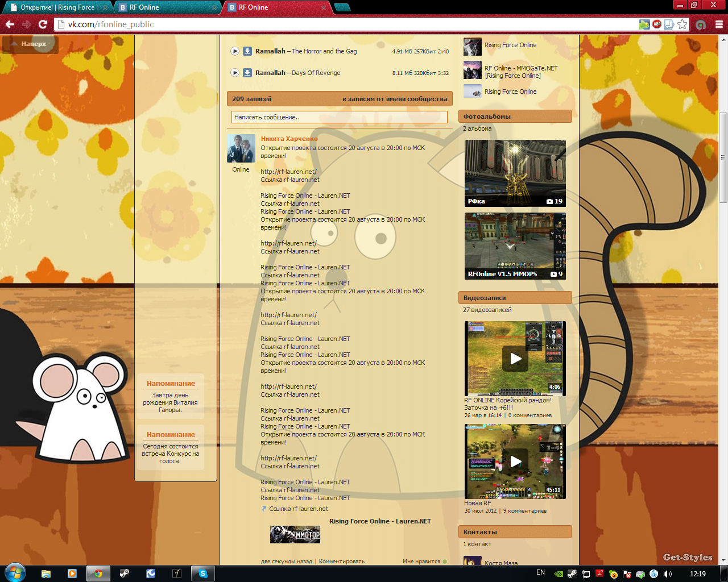Click Никита Харченко's avatar photo

[241, 148]
